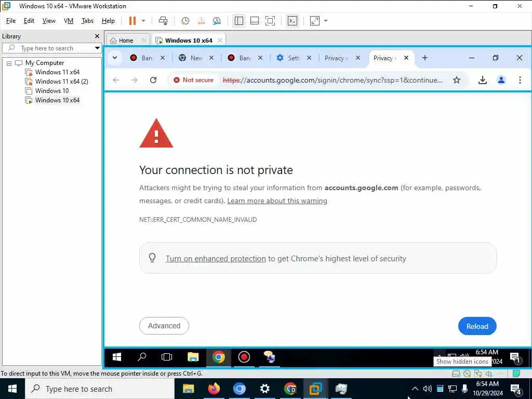Screen dimensions: 532x399
Task: Open the VMware View menu
Action: tap(49, 21)
